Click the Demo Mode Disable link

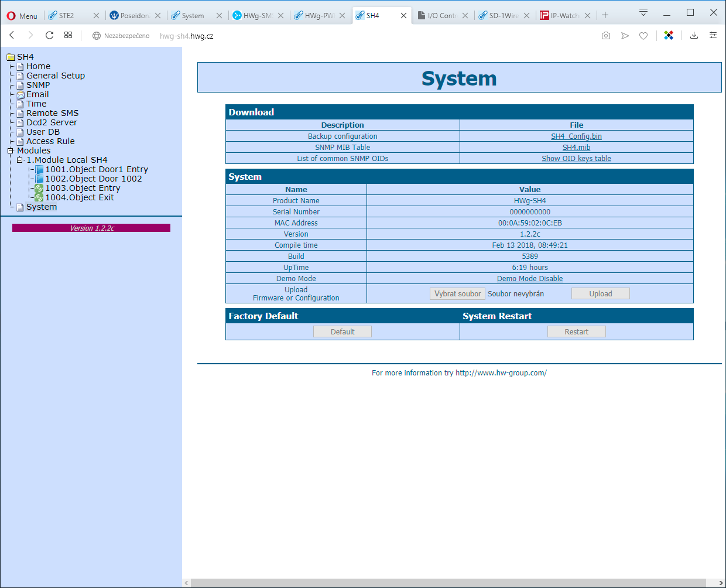[x=530, y=279]
